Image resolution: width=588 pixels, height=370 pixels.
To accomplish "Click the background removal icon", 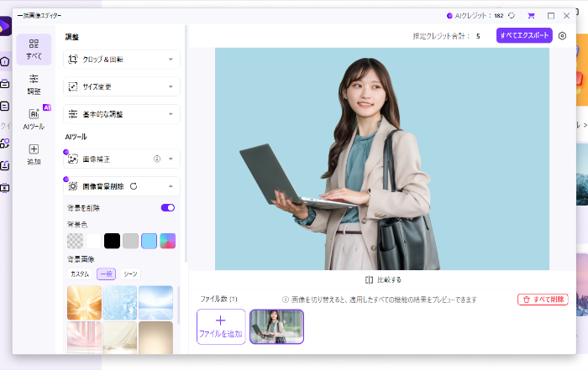I will click(73, 186).
